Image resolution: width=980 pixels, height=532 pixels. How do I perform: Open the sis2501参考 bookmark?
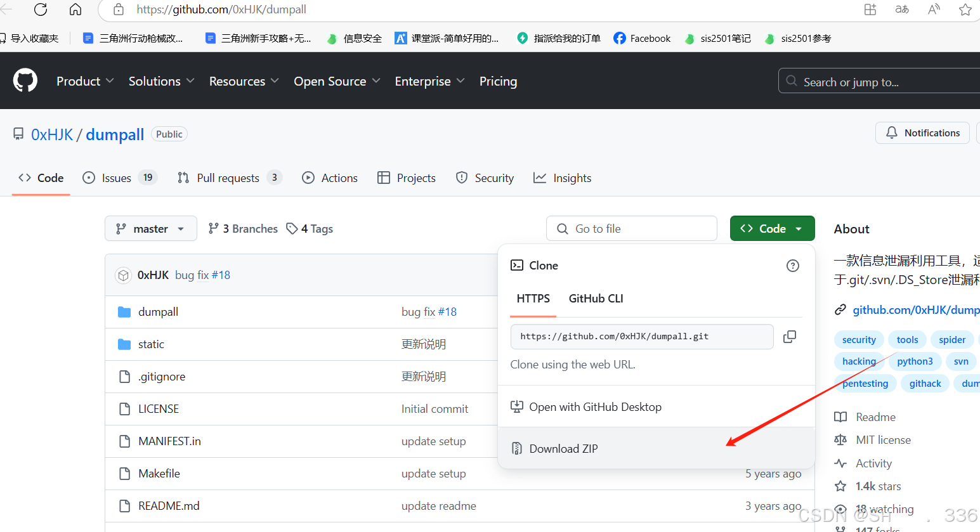point(798,38)
